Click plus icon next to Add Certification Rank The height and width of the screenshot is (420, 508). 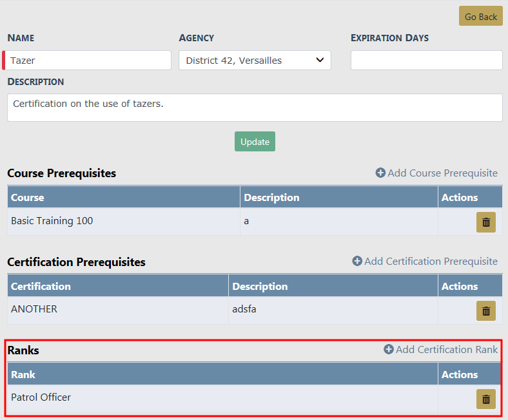click(389, 350)
